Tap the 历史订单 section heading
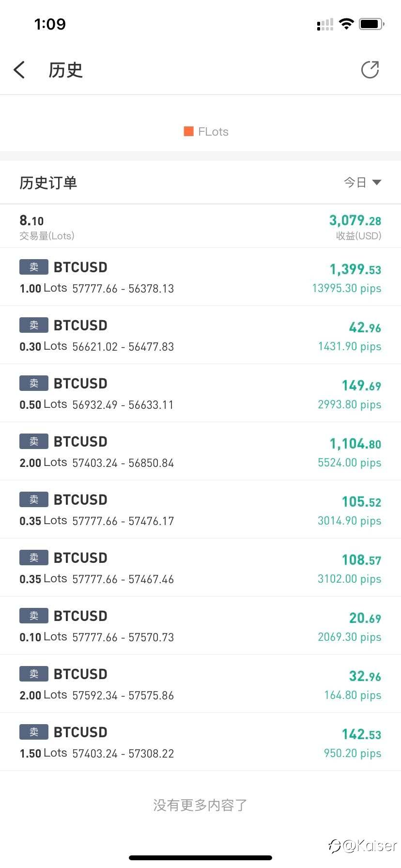 (x=48, y=183)
